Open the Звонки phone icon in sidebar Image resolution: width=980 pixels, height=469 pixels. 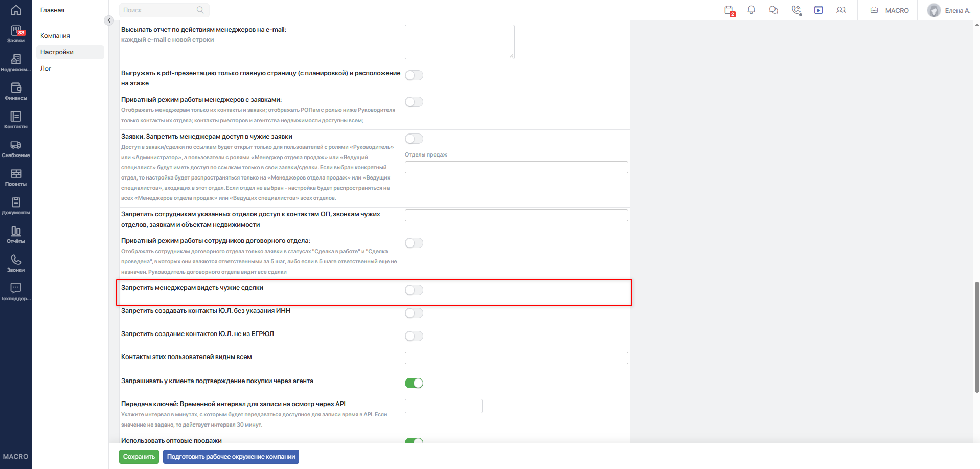click(x=16, y=263)
